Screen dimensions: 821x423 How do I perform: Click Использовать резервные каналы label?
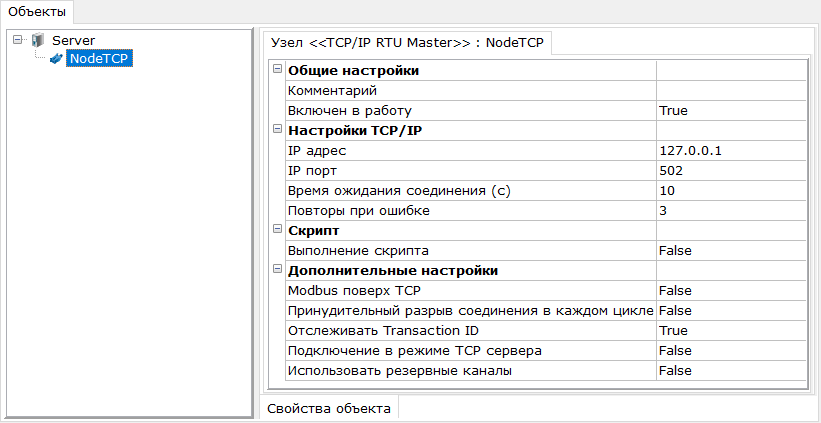[400, 371]
